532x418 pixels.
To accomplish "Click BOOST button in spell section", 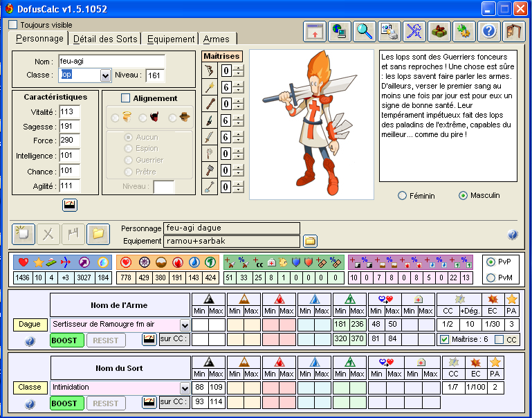I will coord(67,403).
